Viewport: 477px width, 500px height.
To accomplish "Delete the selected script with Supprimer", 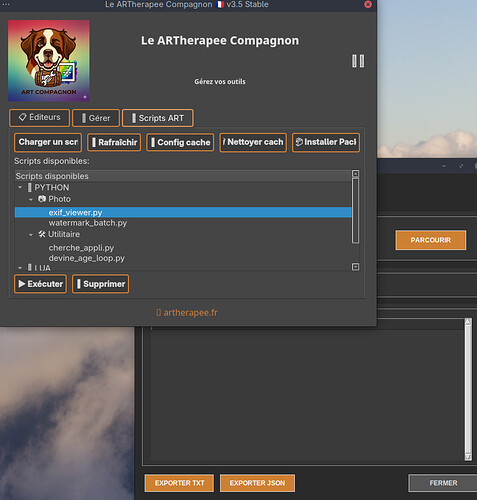I will pyautogui.click(x=101, y=284).
